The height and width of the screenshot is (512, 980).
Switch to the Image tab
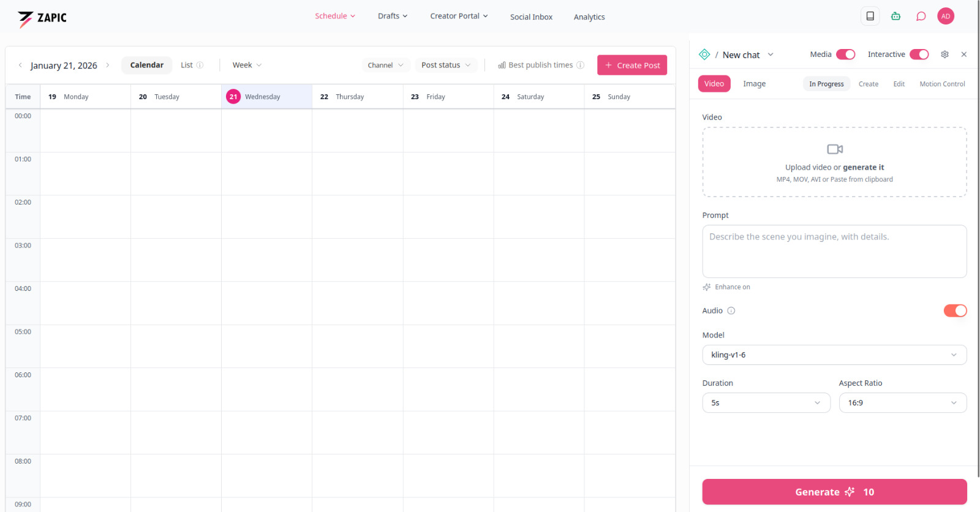click(754, 84)
